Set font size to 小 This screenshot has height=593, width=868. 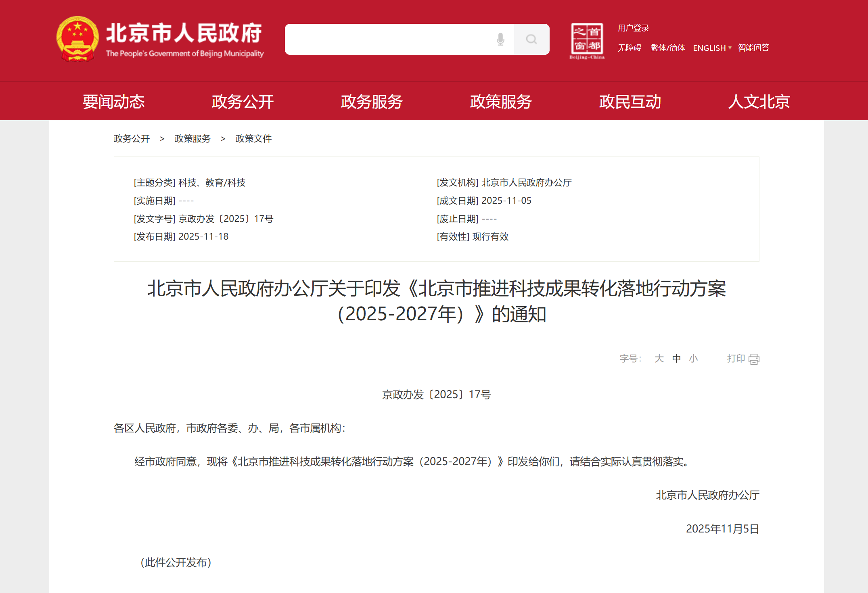[x=693, y=359]
